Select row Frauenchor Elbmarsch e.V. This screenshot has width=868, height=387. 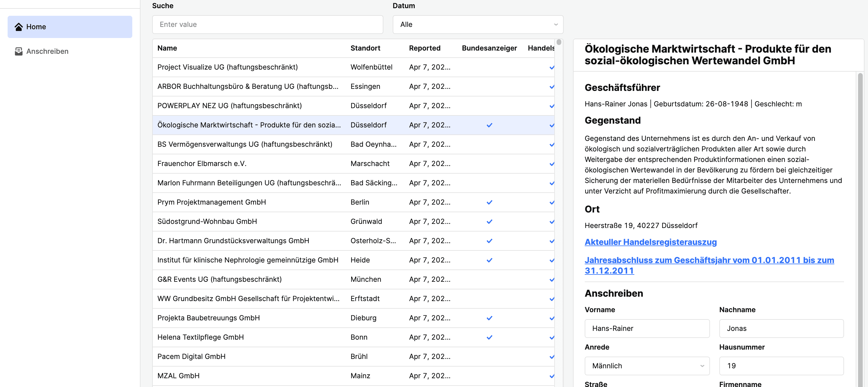354,164
